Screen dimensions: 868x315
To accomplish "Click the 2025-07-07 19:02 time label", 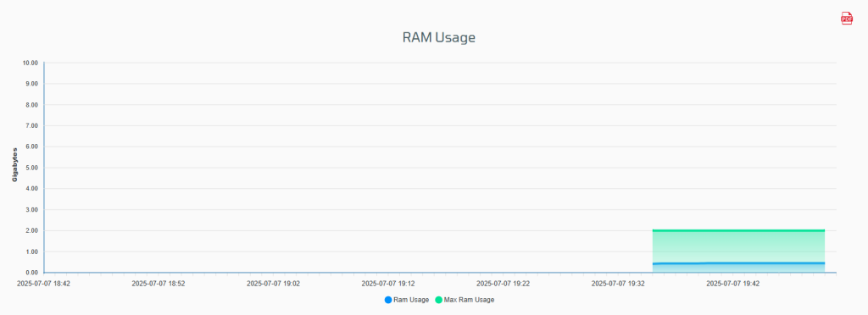I will (274, 283).
